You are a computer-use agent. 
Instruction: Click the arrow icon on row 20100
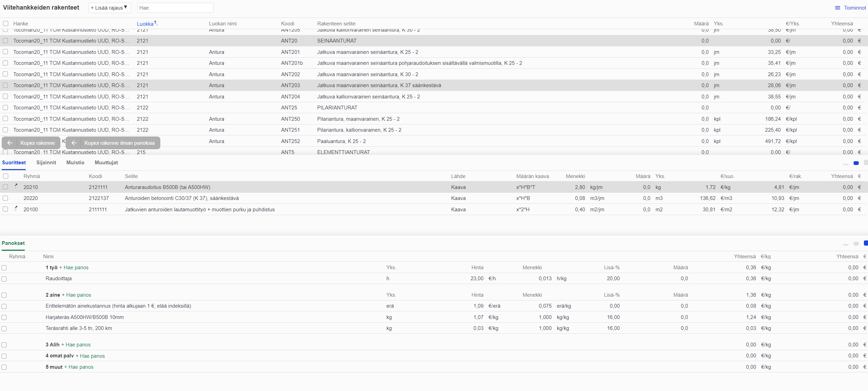16,208
